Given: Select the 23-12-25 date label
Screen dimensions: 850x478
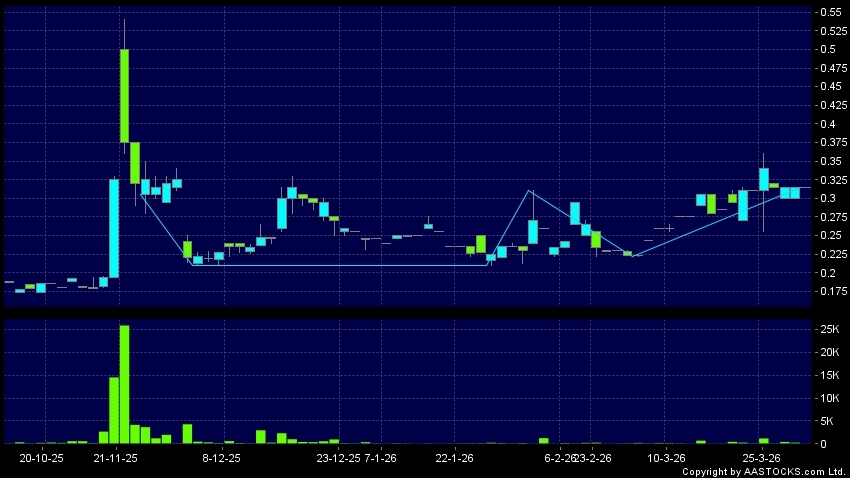Looking at the screenshot, I should pos(338,458).
